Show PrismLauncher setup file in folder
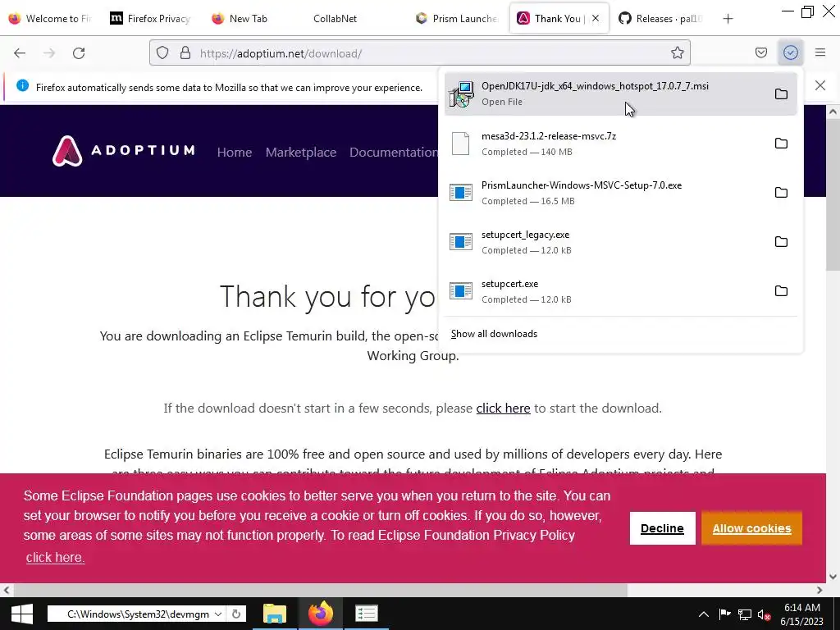The image size is (840, 630). coord(781,192)
